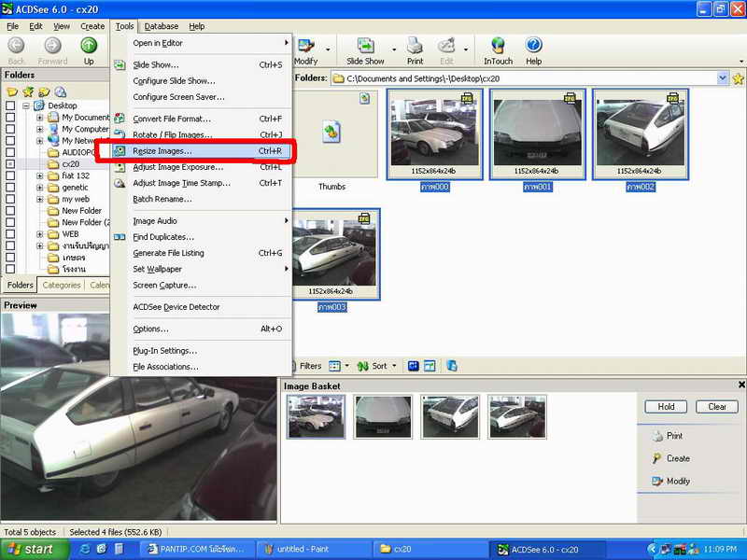Click the rightmost icon in the file list toolbar
This screenshot has width=747, height=560.
click(x=452, y=366)
